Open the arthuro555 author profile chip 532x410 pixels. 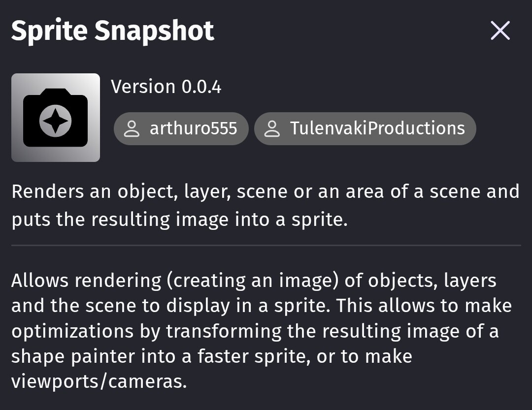[x=181, y=128]
